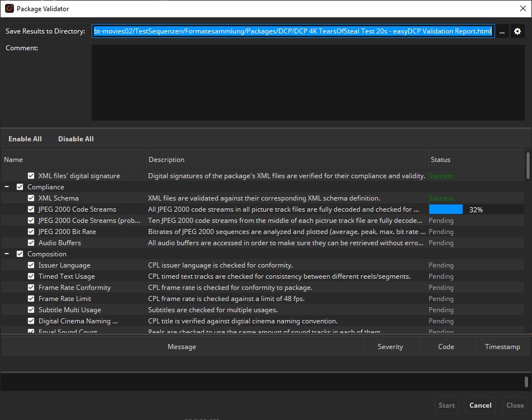Click the checks list vertical scrollbar

coord(528,165)
